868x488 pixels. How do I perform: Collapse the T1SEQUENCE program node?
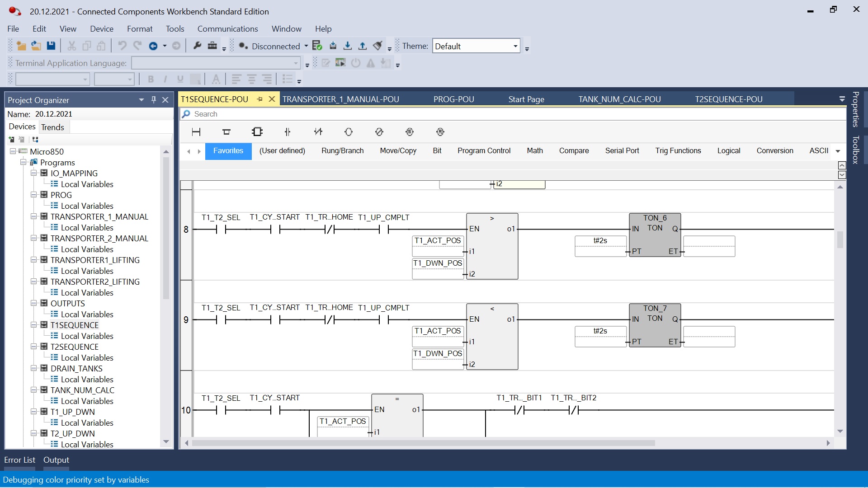(34, 325)
